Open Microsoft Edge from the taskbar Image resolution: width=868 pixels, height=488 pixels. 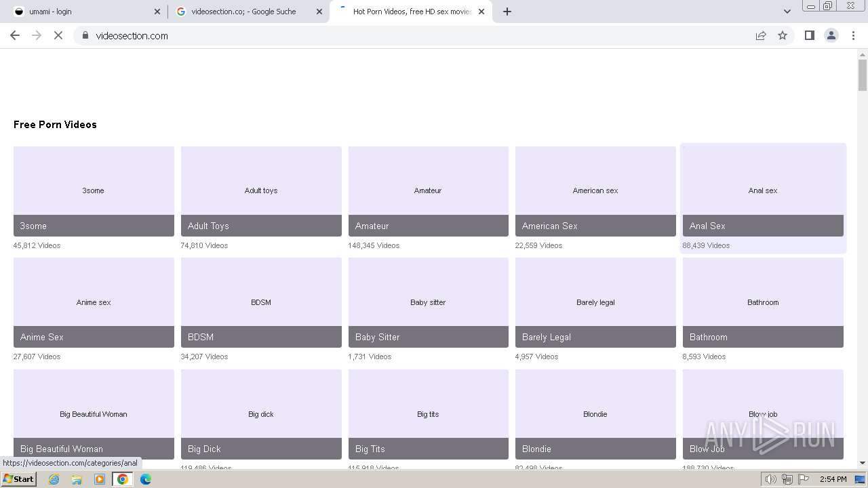[146, 479]
